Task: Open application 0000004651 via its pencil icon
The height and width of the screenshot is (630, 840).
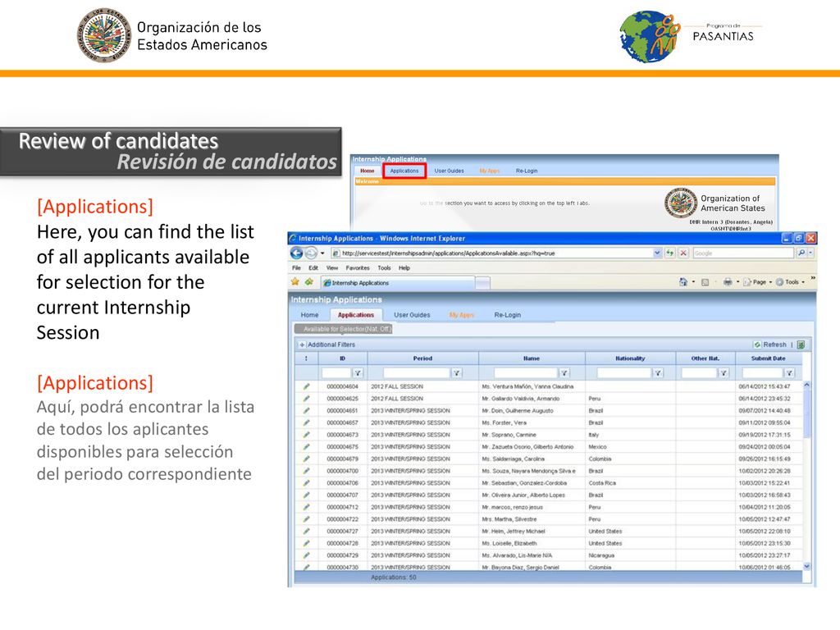Action: [x=307, y=410]
